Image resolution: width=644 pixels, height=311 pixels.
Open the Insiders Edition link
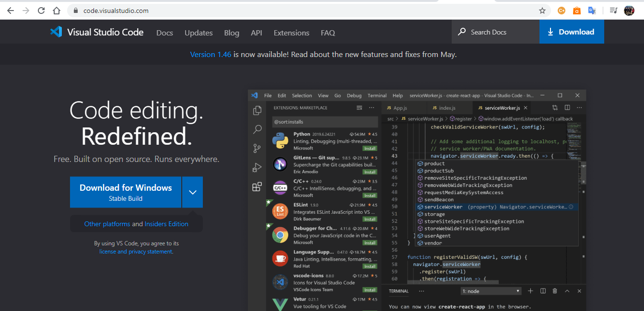coord(166,224)
